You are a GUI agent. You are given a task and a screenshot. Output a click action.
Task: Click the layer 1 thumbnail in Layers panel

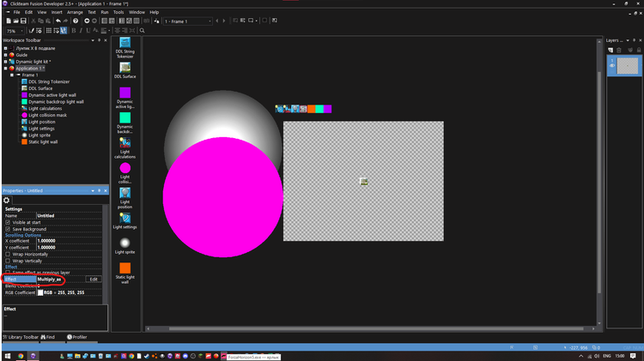pos(628,66)
